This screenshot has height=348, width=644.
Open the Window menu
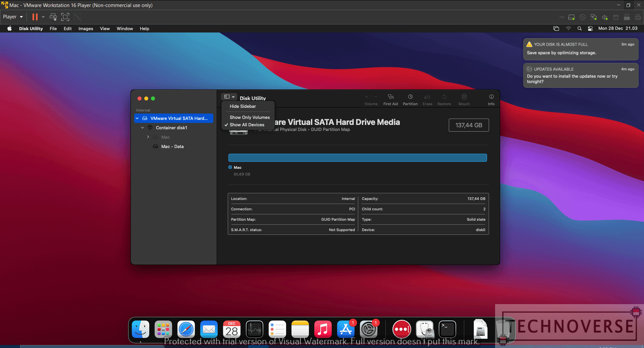point(125,28)
